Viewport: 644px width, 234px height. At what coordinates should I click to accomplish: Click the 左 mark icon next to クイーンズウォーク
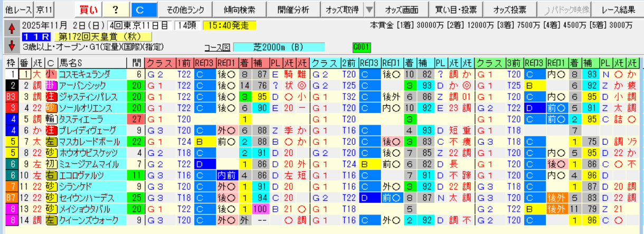51,220
